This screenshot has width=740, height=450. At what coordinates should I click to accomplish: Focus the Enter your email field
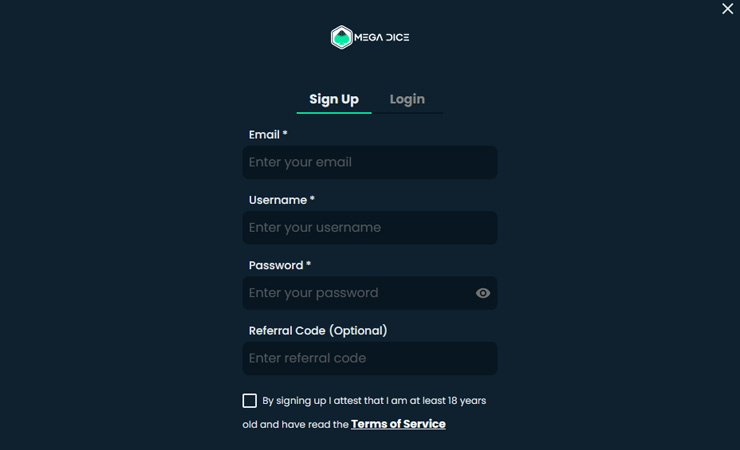click(x=370, y=162)
